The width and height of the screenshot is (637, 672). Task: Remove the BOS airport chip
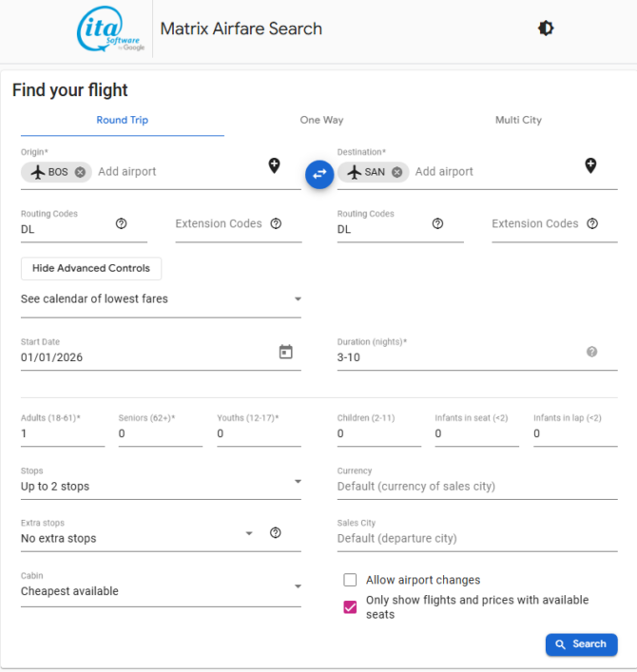80,172
